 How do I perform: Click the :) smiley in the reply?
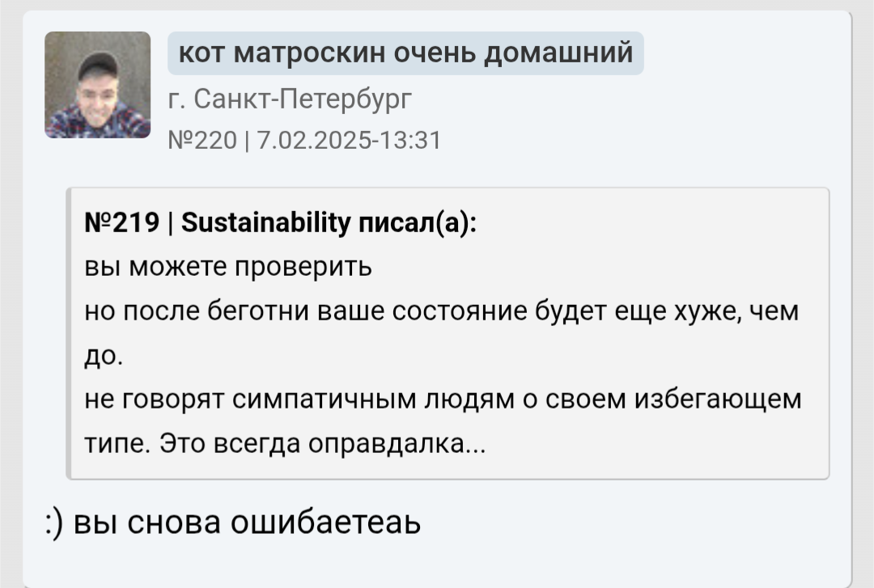coord(54,524)
